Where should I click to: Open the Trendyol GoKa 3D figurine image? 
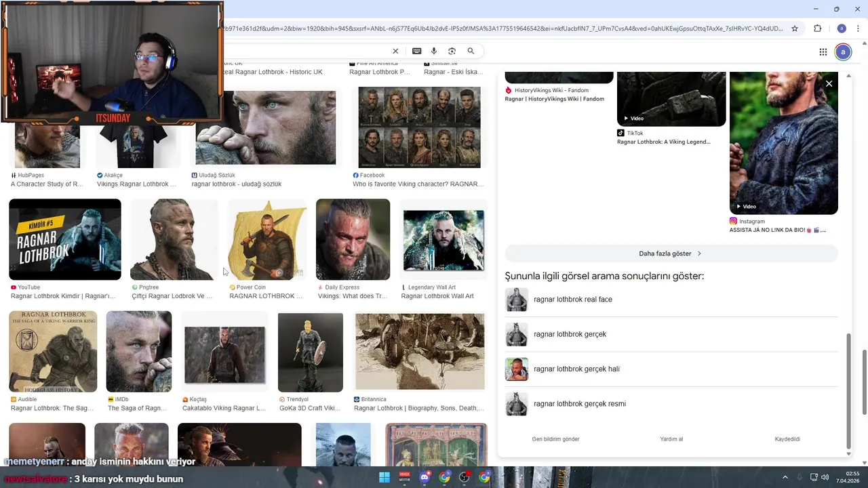pyautogui.click(x=311, y=351)
